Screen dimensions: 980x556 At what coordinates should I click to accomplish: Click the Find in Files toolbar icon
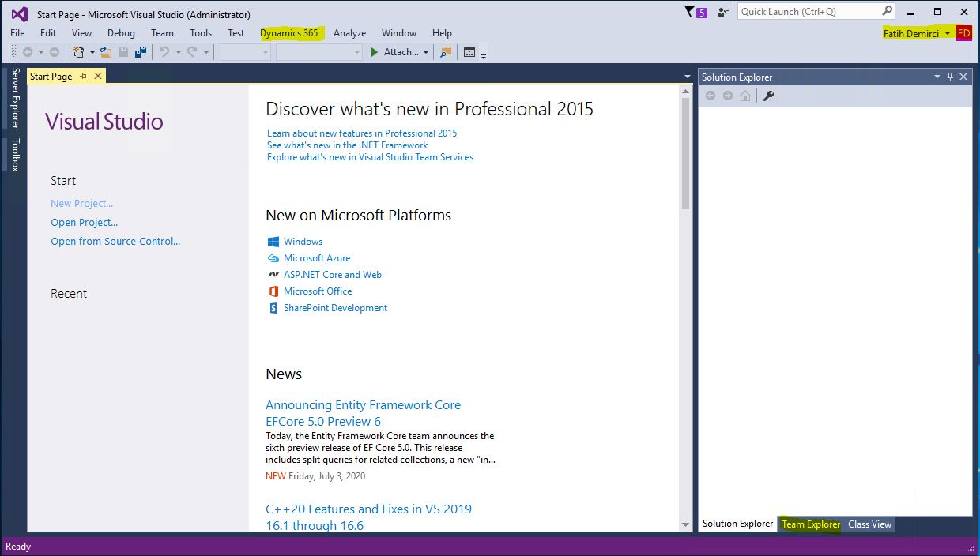(x=446, y=52)
